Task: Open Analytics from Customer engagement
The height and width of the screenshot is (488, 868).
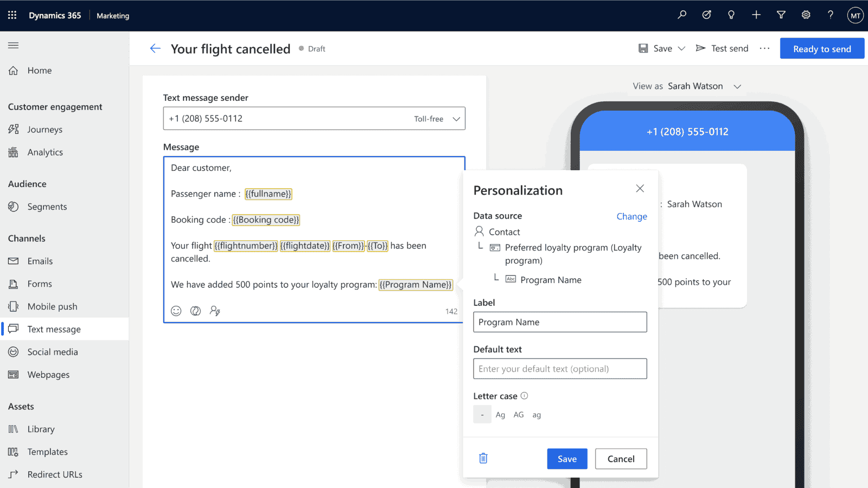Action: tap(45, 152)
